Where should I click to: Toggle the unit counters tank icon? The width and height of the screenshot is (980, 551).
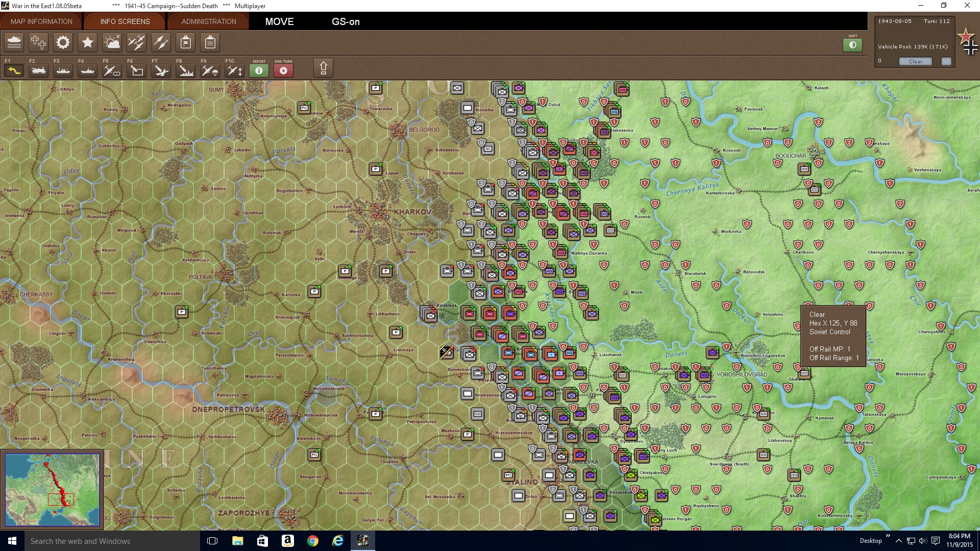coord(14,42)
